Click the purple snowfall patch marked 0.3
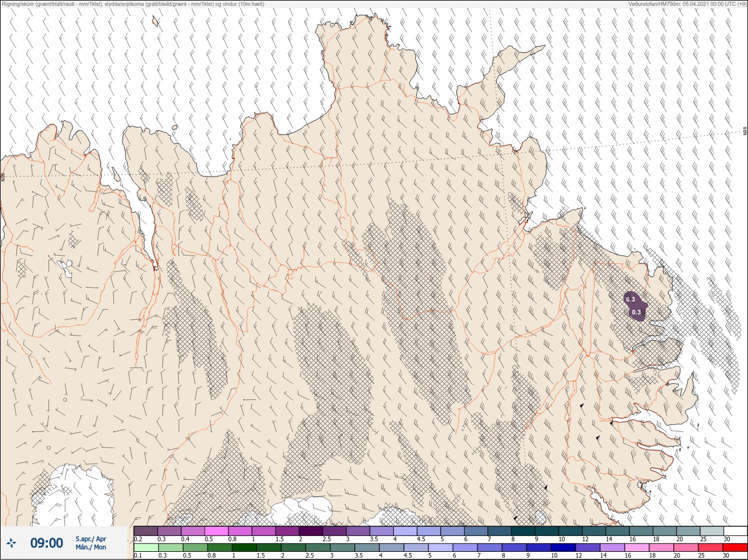Screen dimensions: 748x560 [x=635, y=306]
